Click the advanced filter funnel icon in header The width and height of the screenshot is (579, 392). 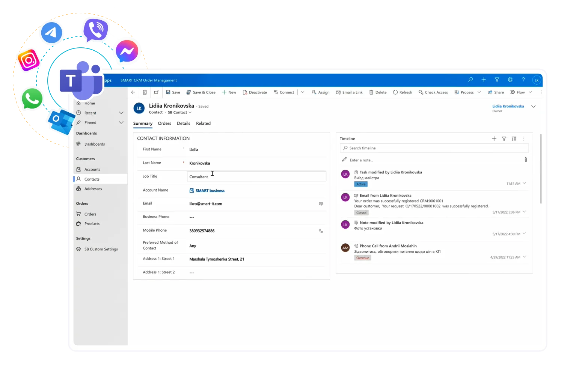[x=497, y=80]
